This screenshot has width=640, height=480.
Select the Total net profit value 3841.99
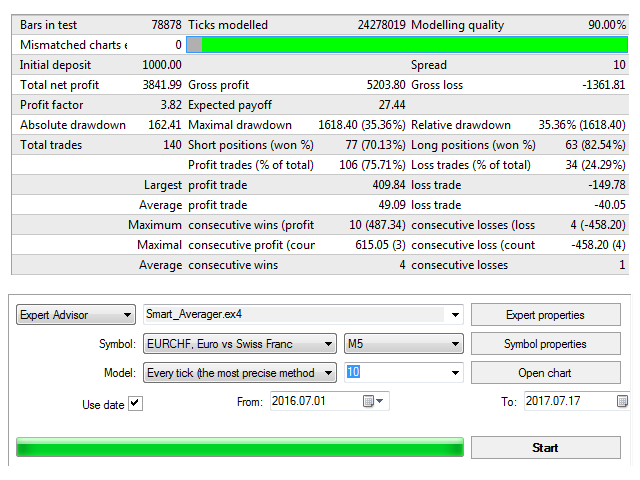162,85
